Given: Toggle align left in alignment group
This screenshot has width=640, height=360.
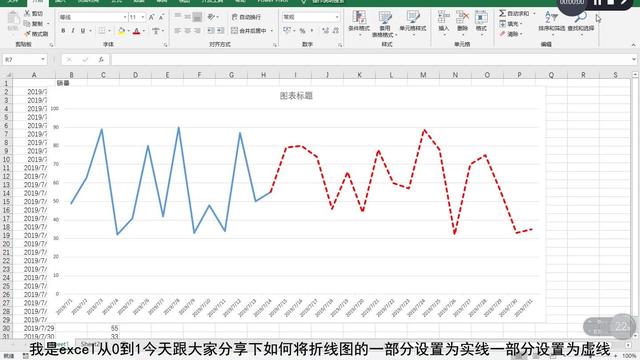Looking at the screenshot, I should click(178, 31).
